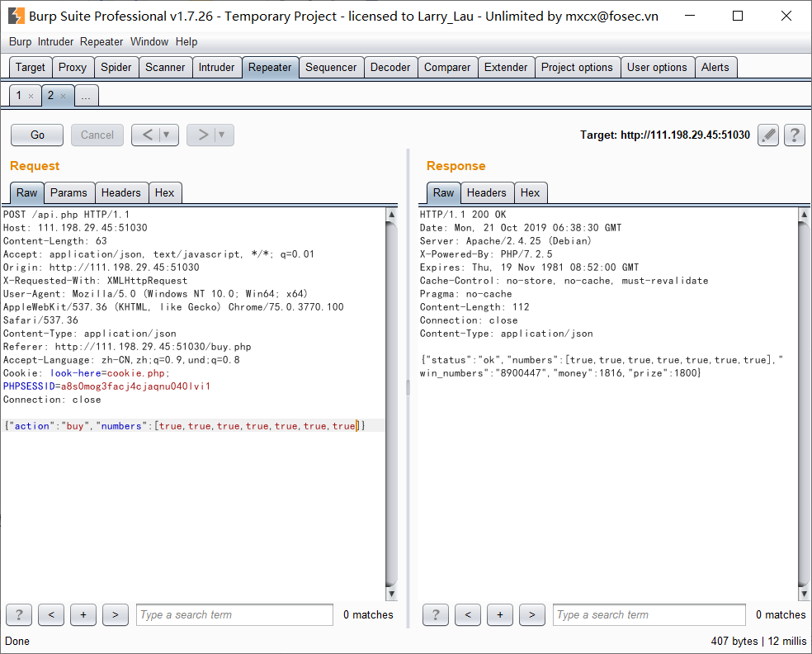
Task: Switch to the Sequencer tab
Action: click(x=331, y=68)
